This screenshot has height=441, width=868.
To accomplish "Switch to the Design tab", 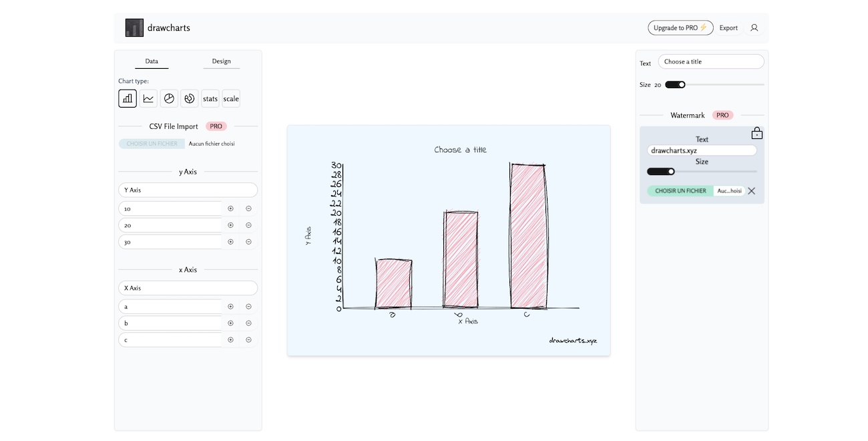I will pos(222,61).
